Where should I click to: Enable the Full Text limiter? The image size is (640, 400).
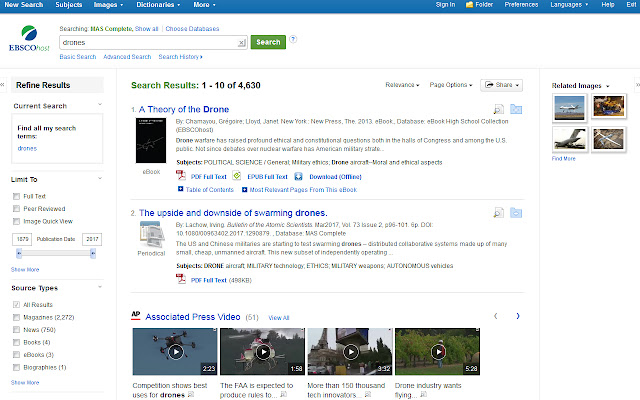pyautogui.click(x=16, y=196)
